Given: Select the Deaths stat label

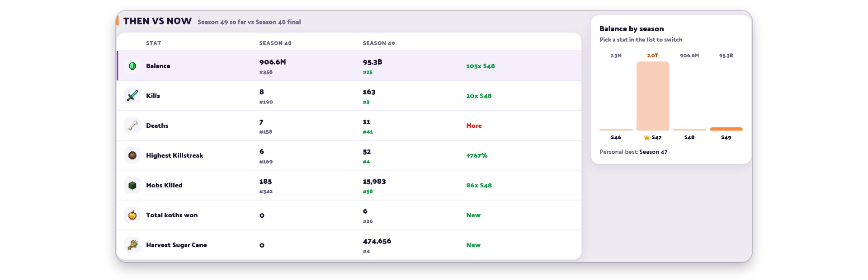Looking at the screenshot, I should tap(157, 126).
